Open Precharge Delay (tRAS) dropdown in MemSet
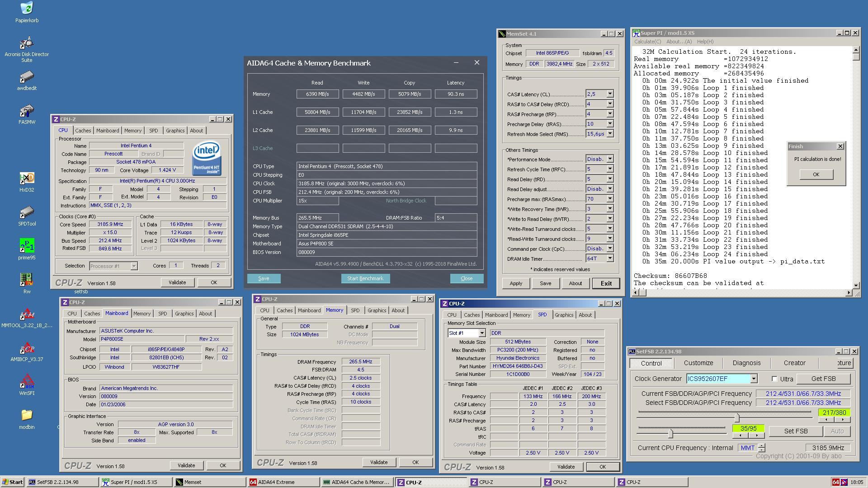 click(x=610, y=124)
